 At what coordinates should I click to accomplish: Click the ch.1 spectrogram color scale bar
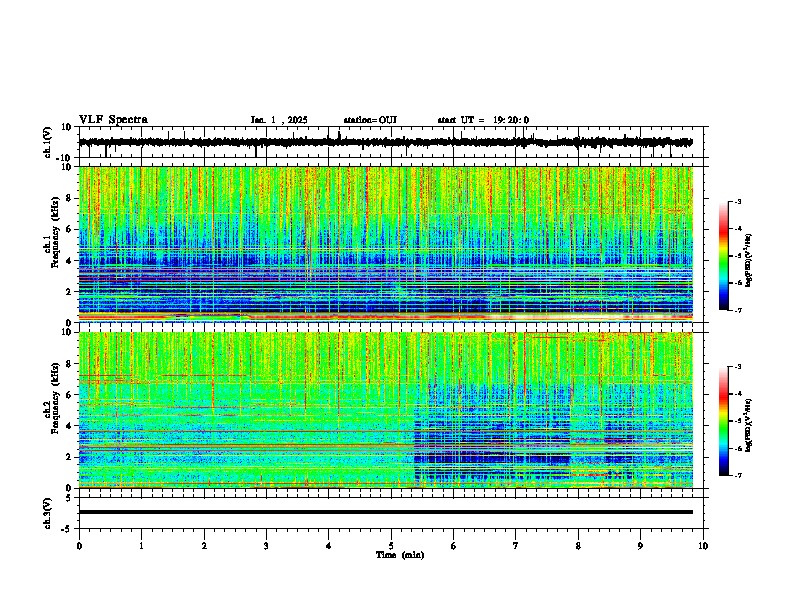coord(723,255)
